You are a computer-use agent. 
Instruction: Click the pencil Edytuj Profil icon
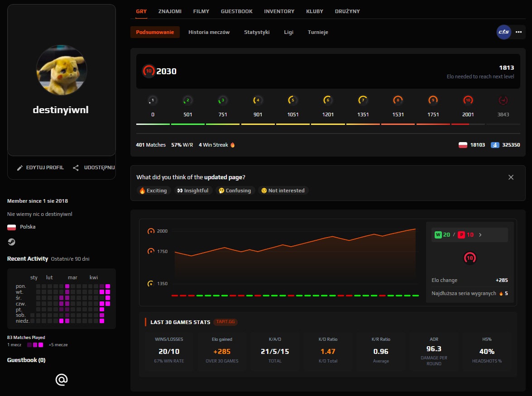click(20, 168)
